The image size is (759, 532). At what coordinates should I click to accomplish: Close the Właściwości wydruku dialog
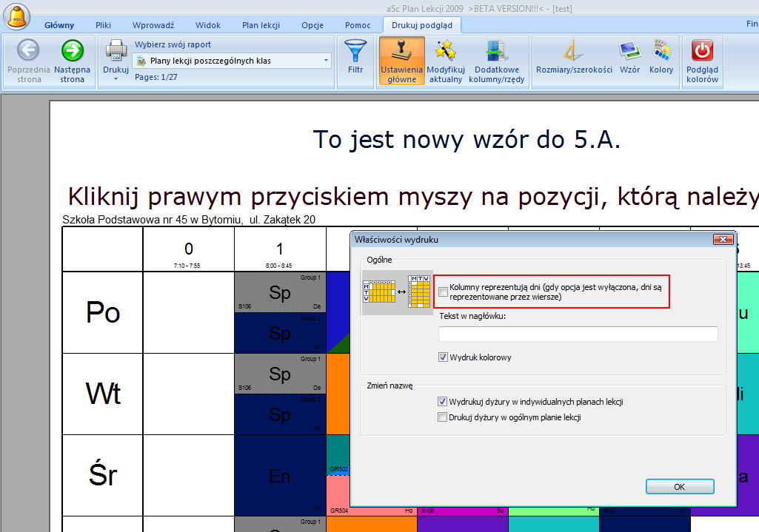click(x=723, y=240)
